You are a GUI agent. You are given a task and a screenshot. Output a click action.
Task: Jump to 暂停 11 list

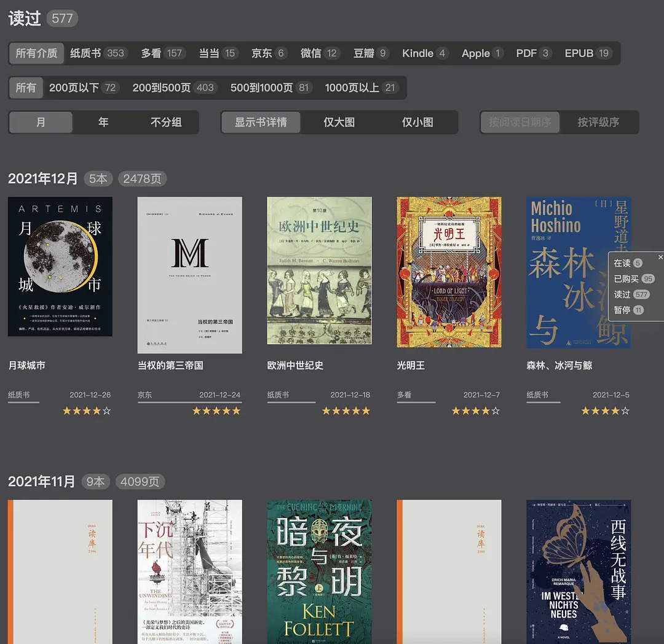[x=629, y=310]
